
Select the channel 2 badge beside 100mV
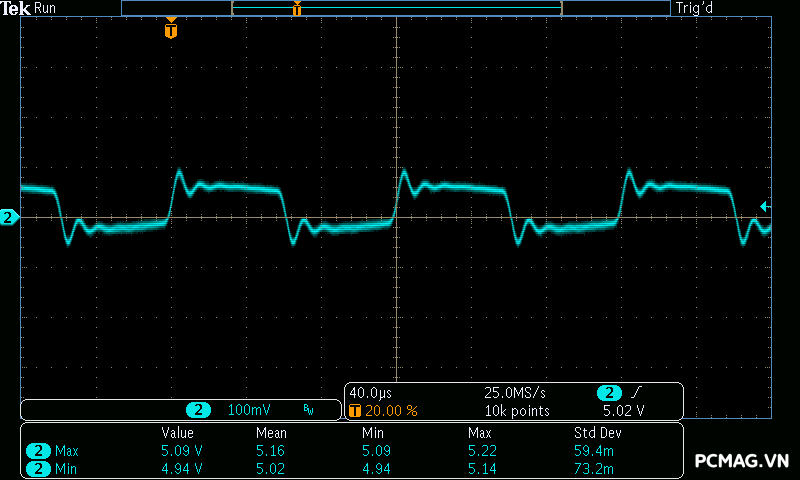200,410
